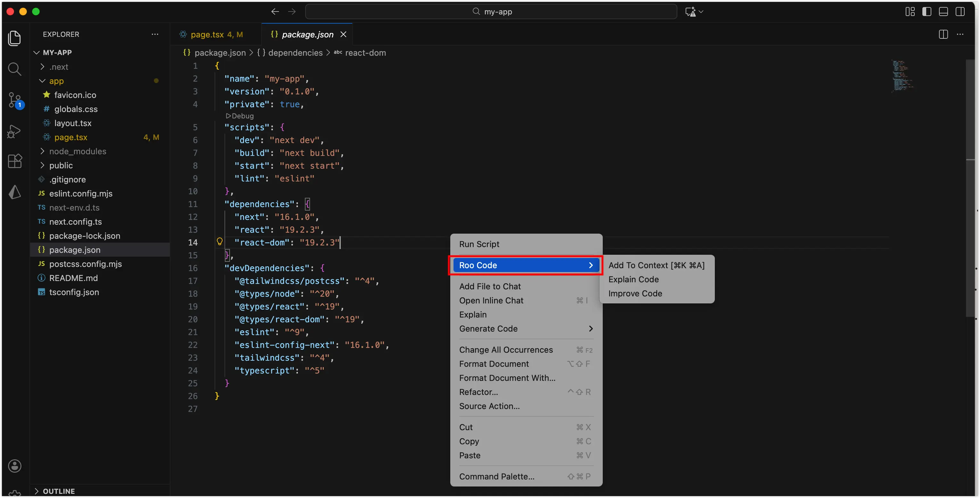
Task: Expand the node_modules folder
Action: [78, 151]
